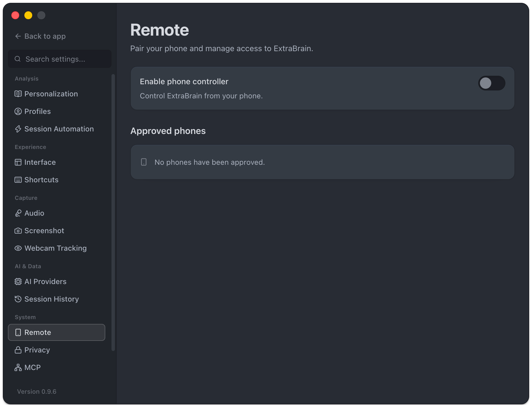Click the AI Providers chip icon
Screen dimensions: 532x407
point(18,282)
